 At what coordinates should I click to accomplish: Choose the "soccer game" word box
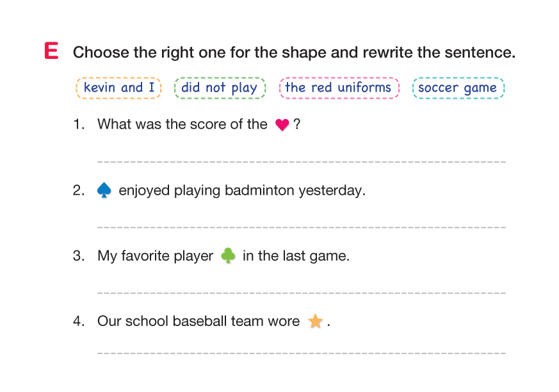coord(457,88)
